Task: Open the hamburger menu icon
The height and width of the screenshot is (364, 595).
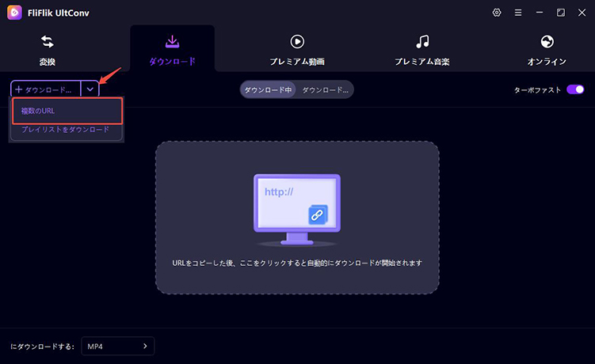Action: (518, 13)
